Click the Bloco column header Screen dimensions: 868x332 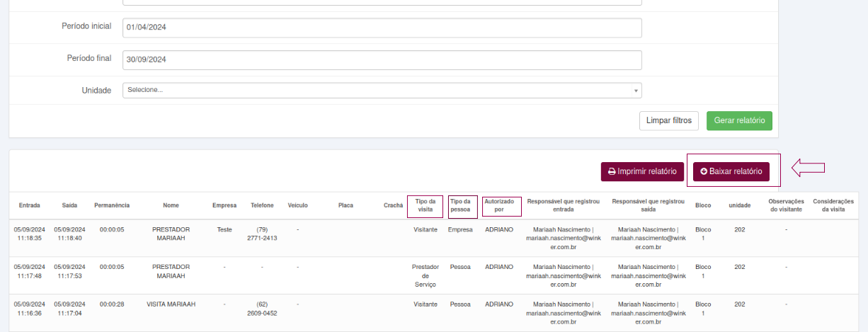[703, 205]
